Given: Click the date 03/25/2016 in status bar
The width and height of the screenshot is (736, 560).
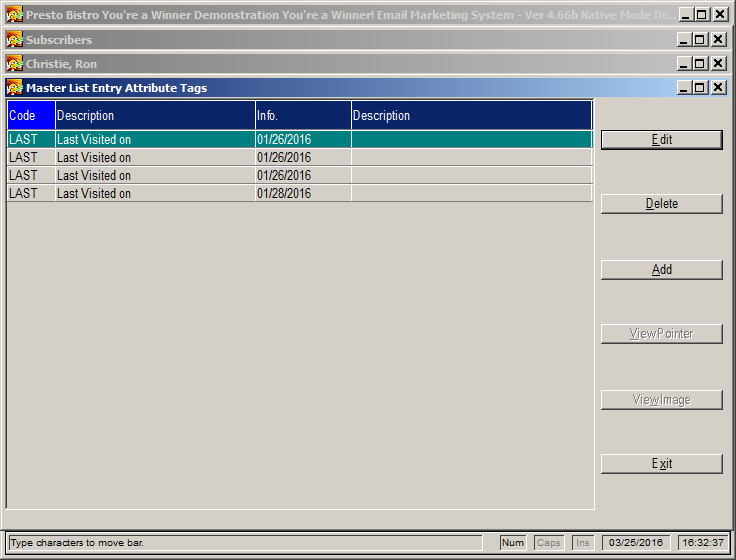Looking at the screenshot, I should point(636,543).
